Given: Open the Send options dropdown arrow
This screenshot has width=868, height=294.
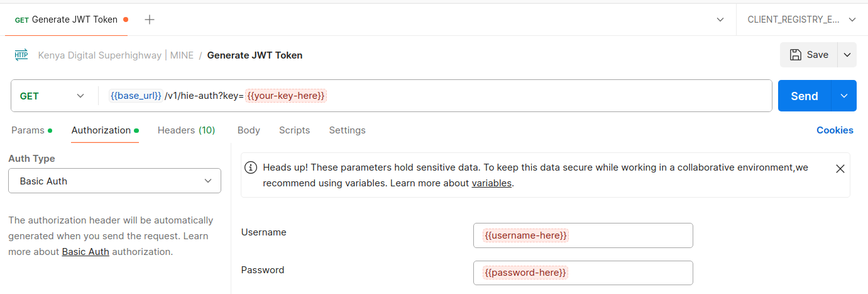Looking at the screenshot, I should tap(844, 96).
